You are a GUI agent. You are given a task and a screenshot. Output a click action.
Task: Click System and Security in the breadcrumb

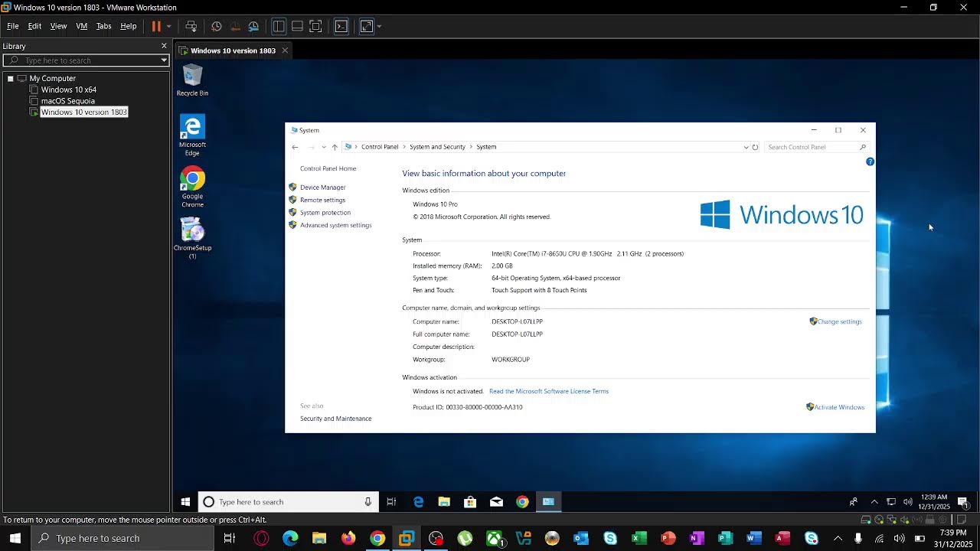click(x=437, y=147)
